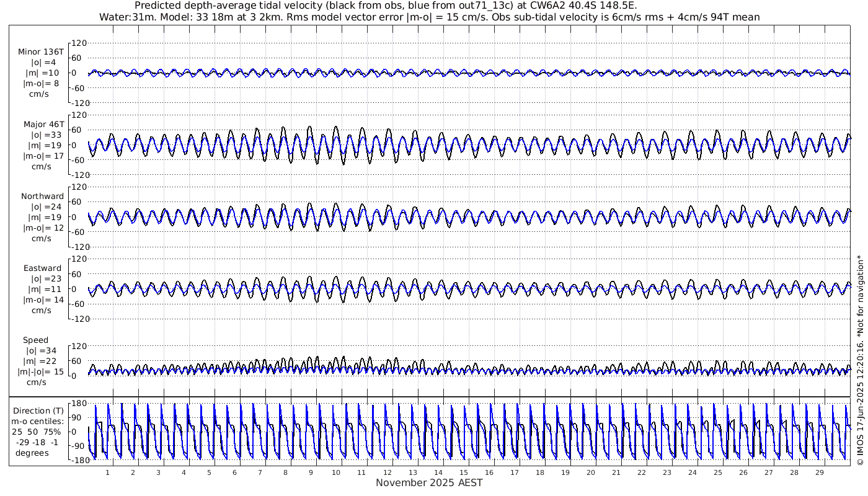This screenshot has width=868, height=496.
Task: Click the |m-o|= 17 value under Major 46T
Action: click(42, 156)
